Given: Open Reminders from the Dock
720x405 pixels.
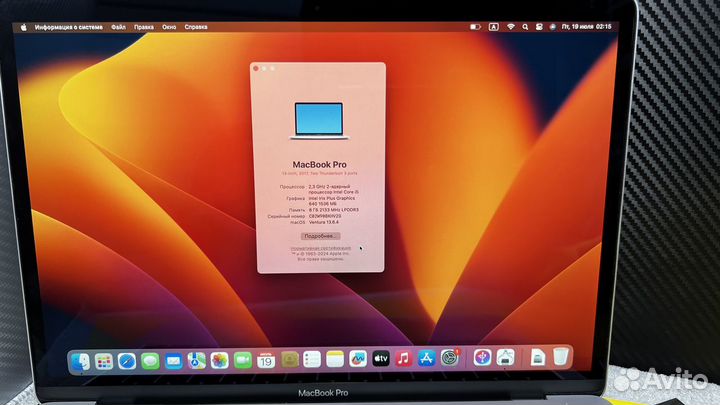Looking at the screenshot, I should coord(312,360).
